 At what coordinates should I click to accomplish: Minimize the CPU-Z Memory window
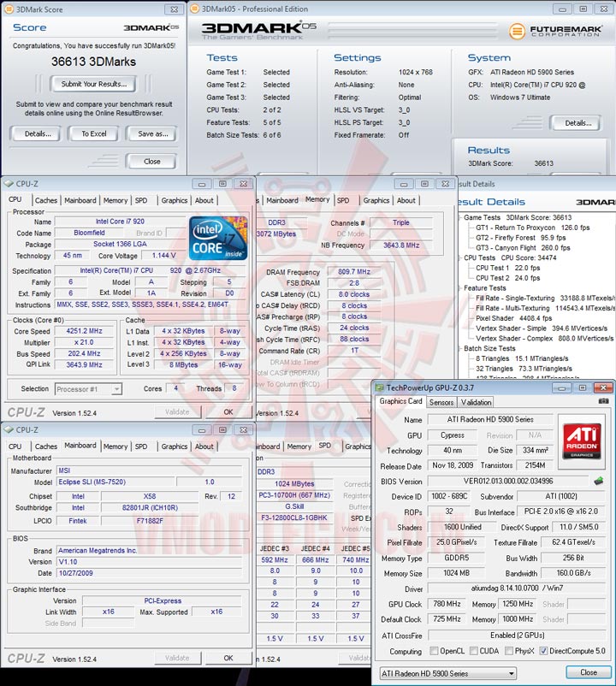pos(404,184)
